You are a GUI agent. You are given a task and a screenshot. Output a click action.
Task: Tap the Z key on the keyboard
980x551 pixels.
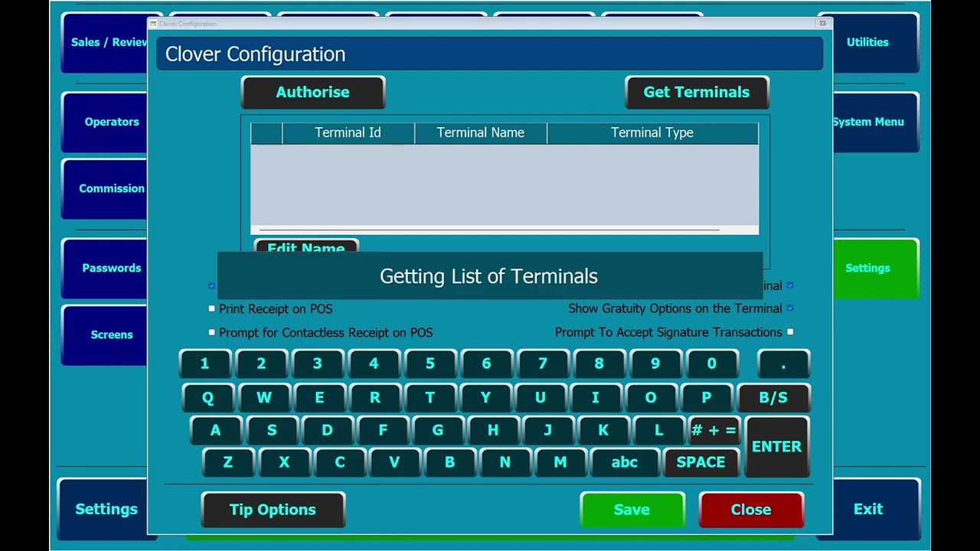228,463
